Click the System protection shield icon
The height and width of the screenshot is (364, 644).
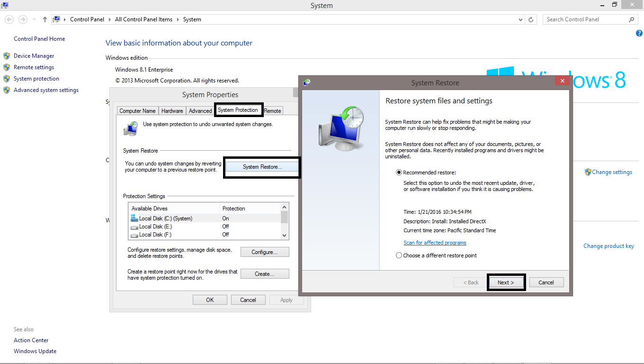pos(7,79)
